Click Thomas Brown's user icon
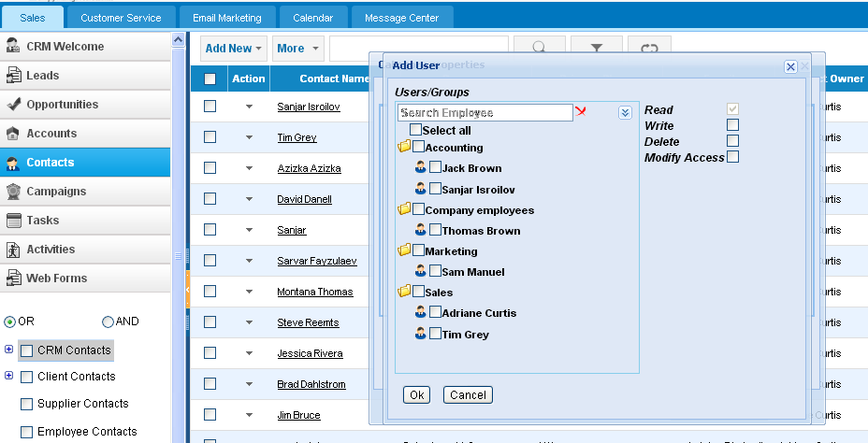This screenshot has height=443, width=868. pyautogui.click(x=421, y=230)
